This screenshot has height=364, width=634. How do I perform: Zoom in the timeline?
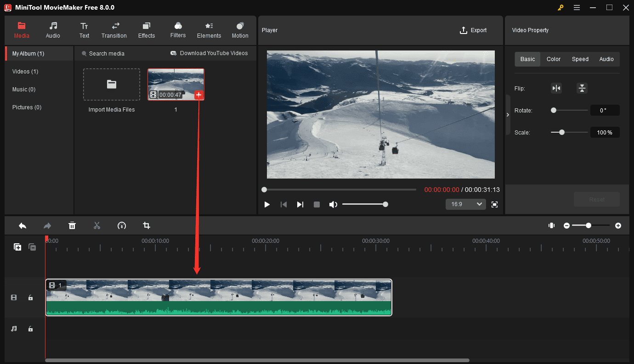[x=618, y=225]
